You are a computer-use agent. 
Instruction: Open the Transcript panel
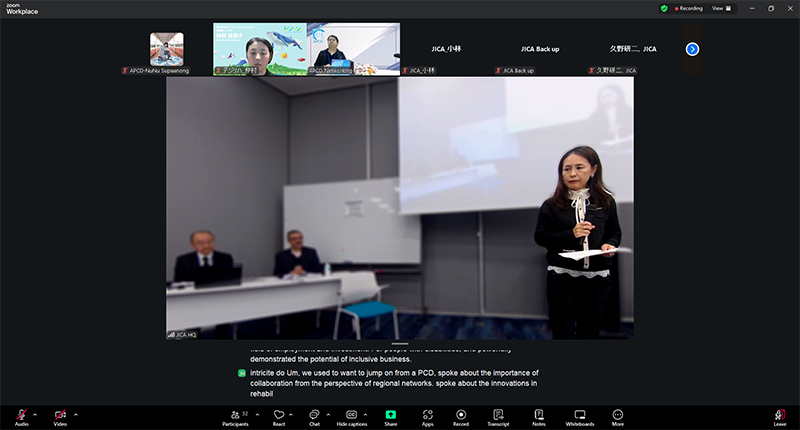pos(498,417)
